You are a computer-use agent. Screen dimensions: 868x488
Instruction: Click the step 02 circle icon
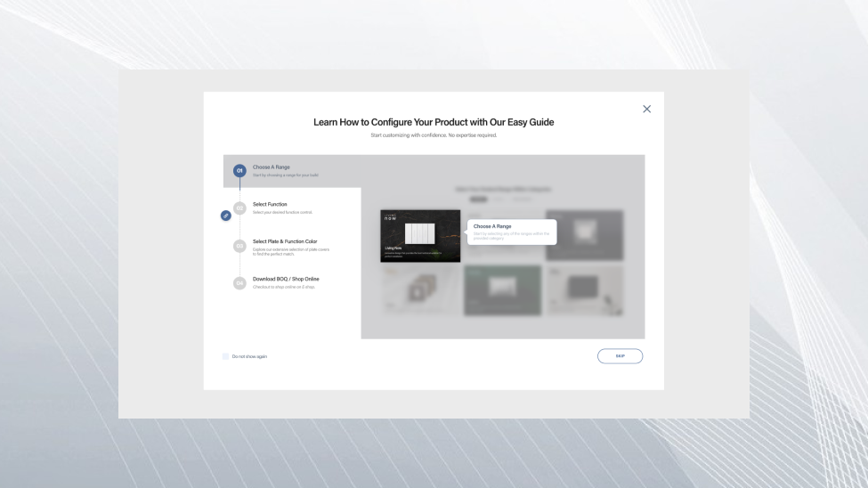(x=239, y=208)
